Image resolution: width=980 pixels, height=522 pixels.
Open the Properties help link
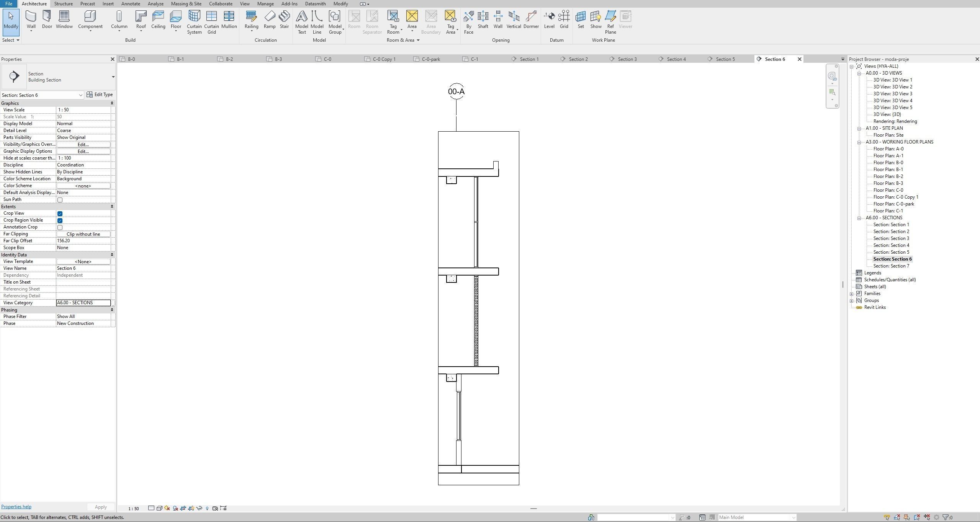coord(16,507)
